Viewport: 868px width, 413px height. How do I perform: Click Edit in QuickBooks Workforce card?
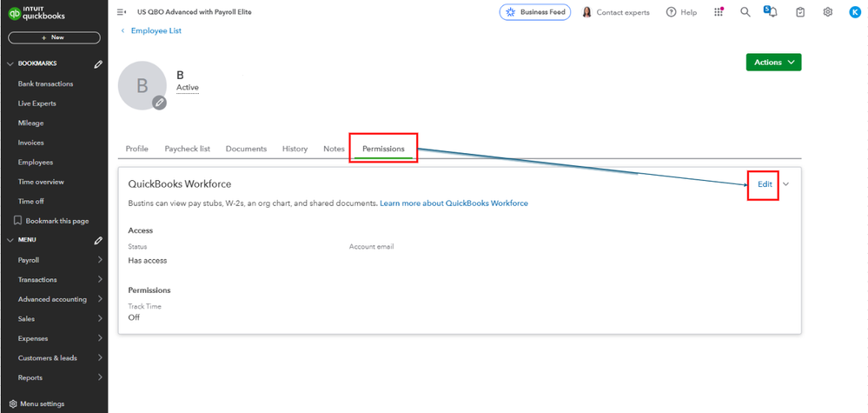click(765, 184)
